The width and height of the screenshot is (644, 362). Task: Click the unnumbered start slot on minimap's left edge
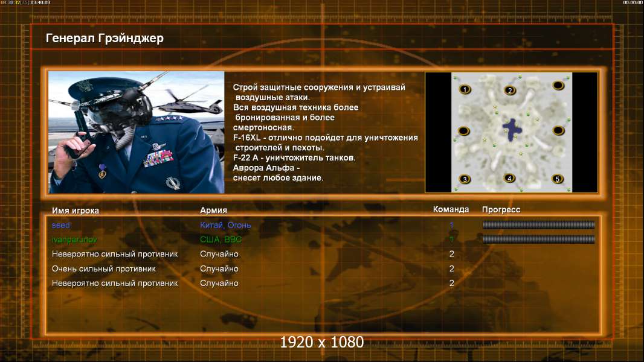tap(464, 131)
